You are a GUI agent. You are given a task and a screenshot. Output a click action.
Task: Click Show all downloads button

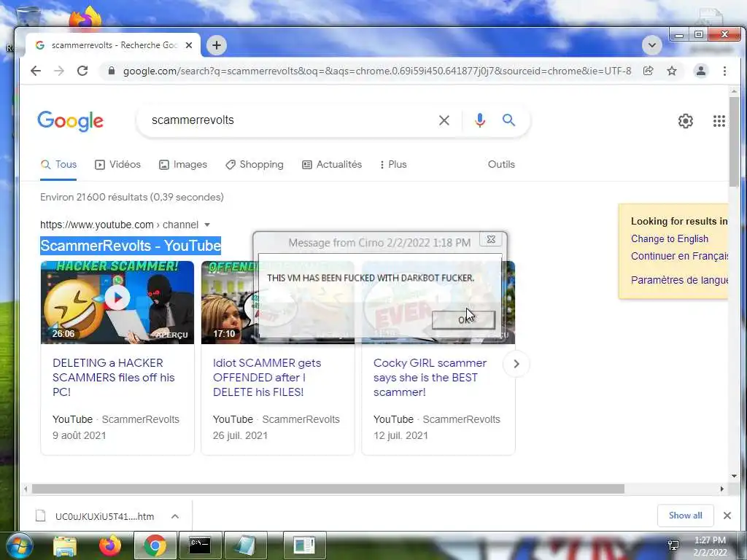coord(685,516)
